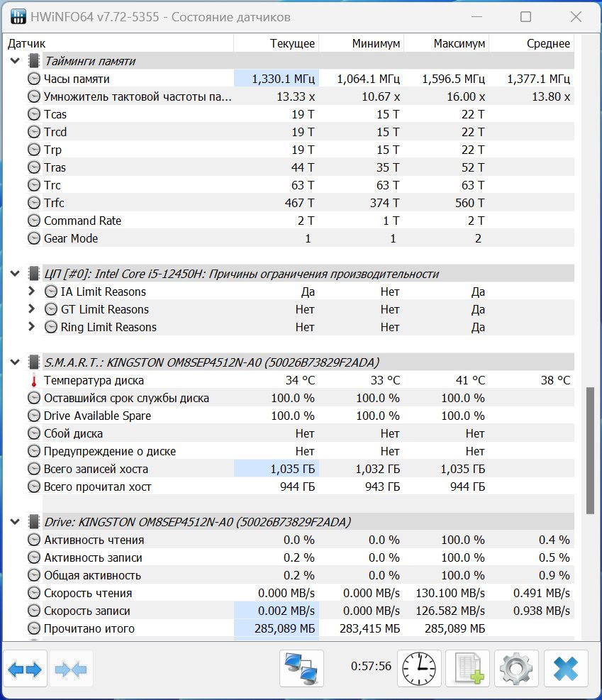Image resolution: width=602 pixels, height=700 pixels.
Task: Expand Ring Limit Reasons
Action: point(31,327)
